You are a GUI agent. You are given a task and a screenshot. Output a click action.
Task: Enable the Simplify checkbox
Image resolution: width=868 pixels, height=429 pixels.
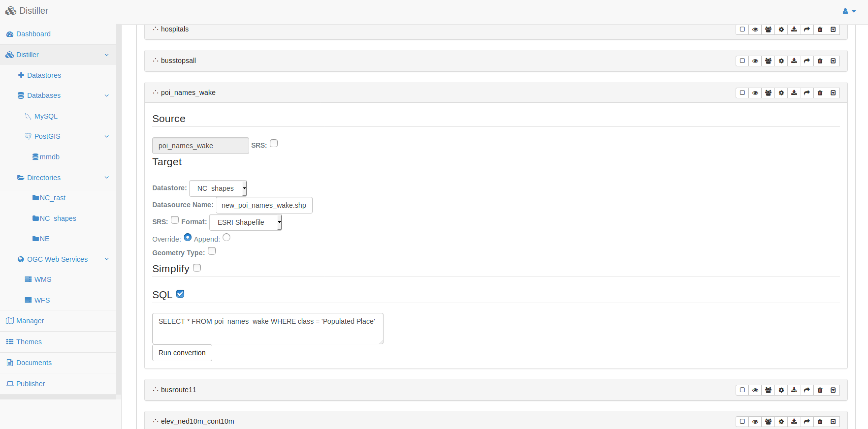tap(197, 268)
